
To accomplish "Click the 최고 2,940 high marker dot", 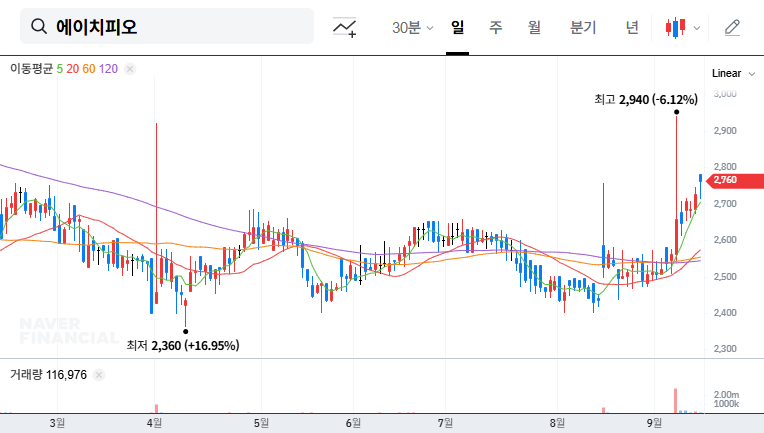I will (676, 113).
